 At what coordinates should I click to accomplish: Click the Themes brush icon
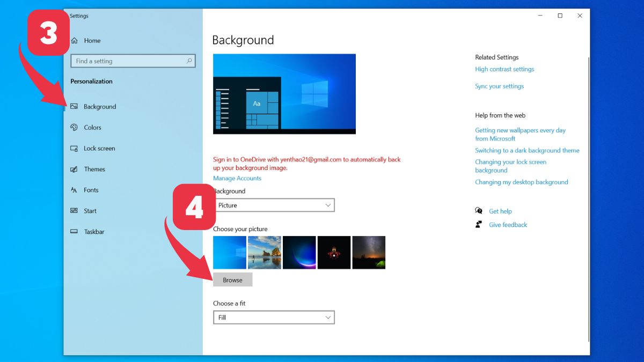[74, 169]
